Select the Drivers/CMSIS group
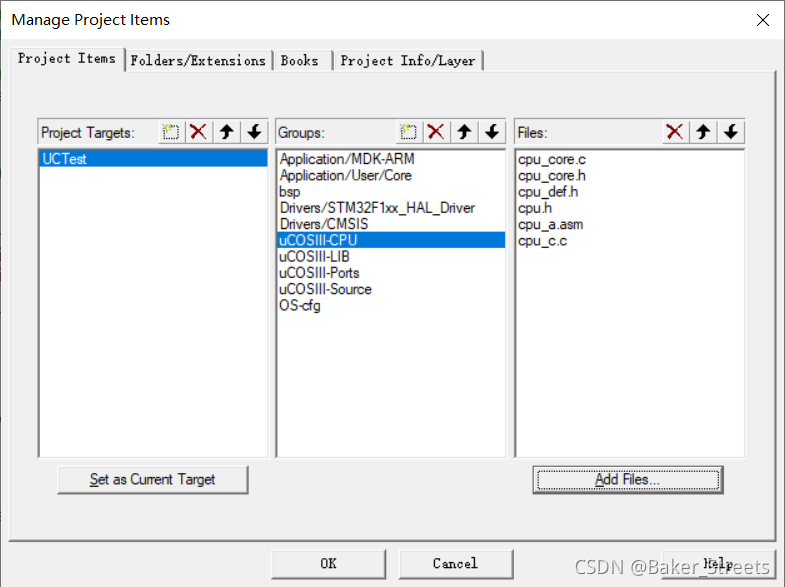Screen dimensions: 785x587 [390, 224]
